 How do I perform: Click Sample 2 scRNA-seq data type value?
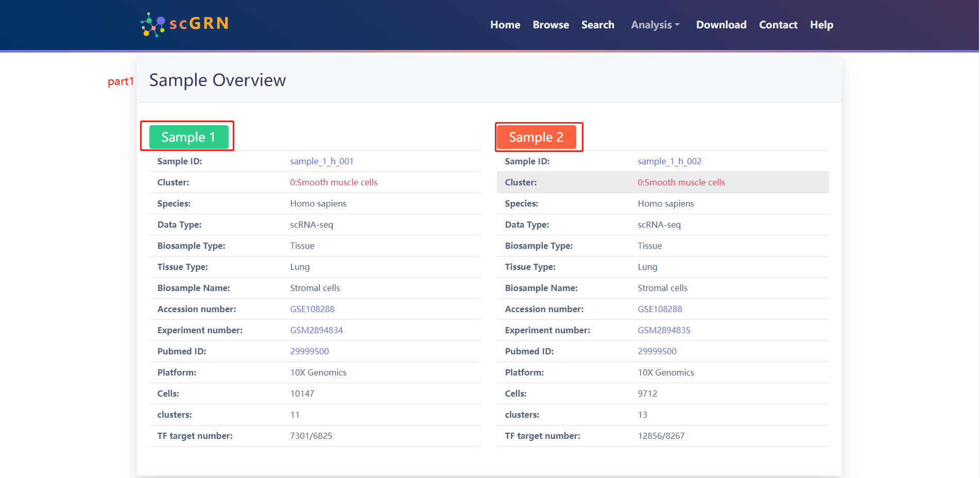[659, 225]
